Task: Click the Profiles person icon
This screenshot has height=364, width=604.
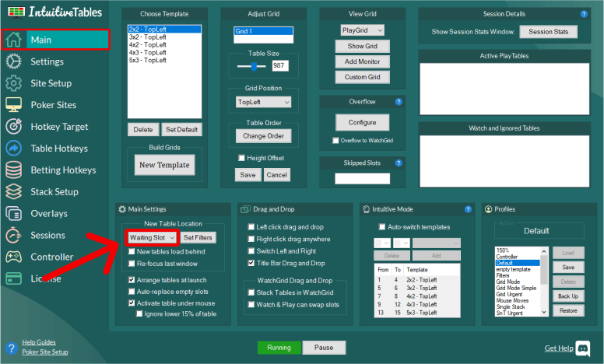Action: 489,209
